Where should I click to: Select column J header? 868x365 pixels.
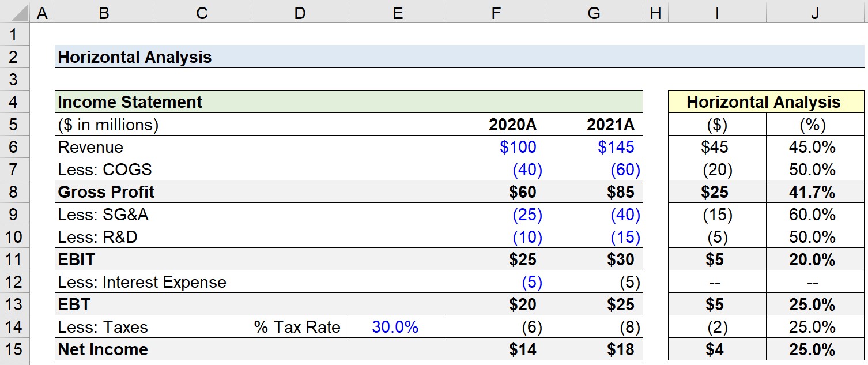(815, 13)
